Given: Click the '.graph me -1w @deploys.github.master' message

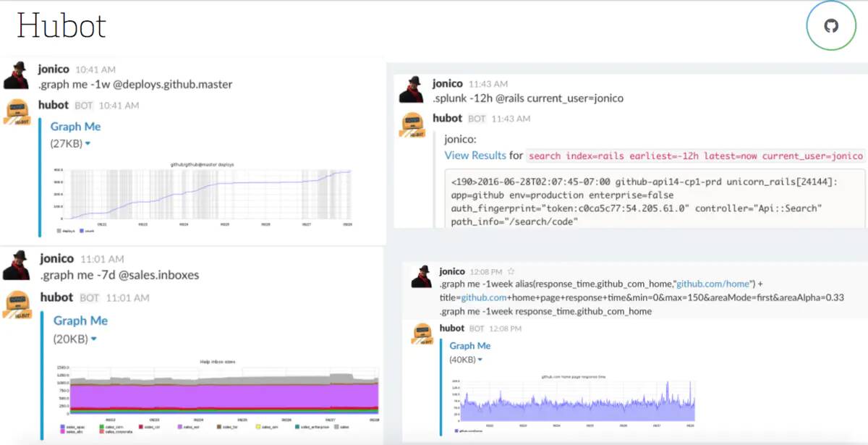Looking at the screenshot, I should 135,85.
